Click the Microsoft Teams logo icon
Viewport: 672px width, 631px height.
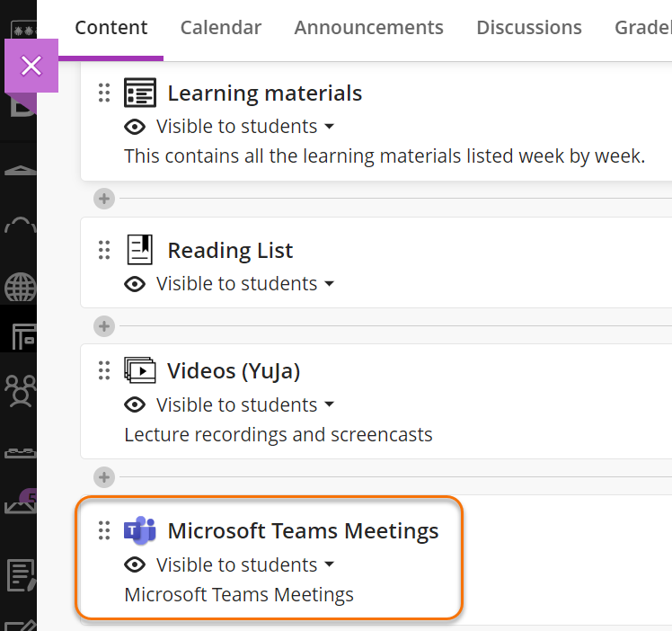[x=140, y=530]
